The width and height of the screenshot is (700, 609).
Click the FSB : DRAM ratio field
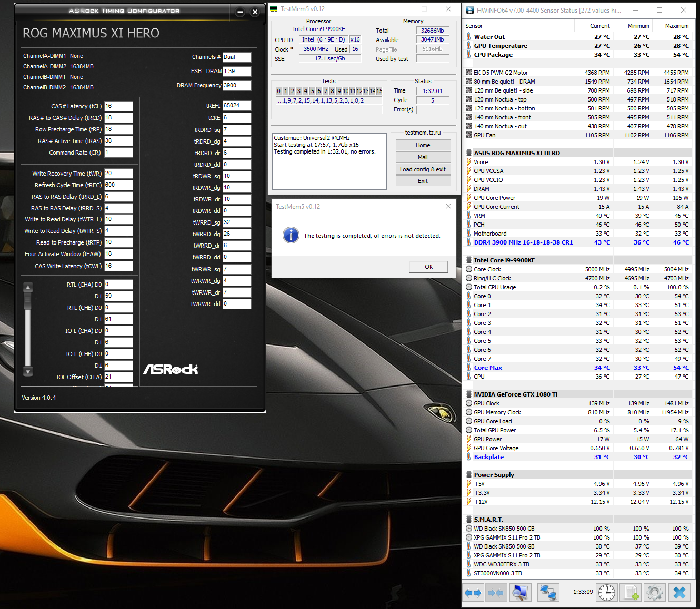237,71
